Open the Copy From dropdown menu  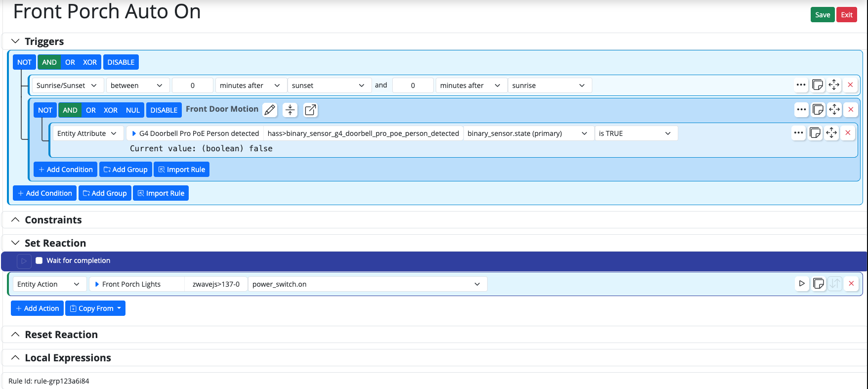click(x=95, y=308)
